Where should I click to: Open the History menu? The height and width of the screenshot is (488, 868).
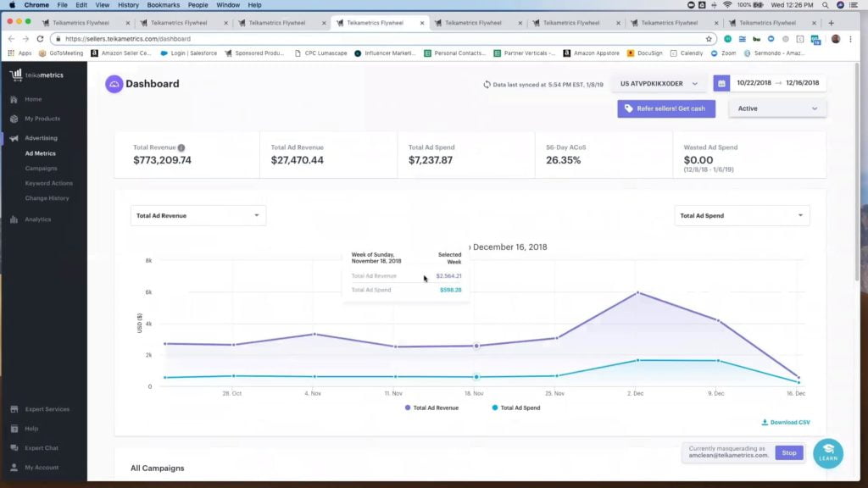128,5
